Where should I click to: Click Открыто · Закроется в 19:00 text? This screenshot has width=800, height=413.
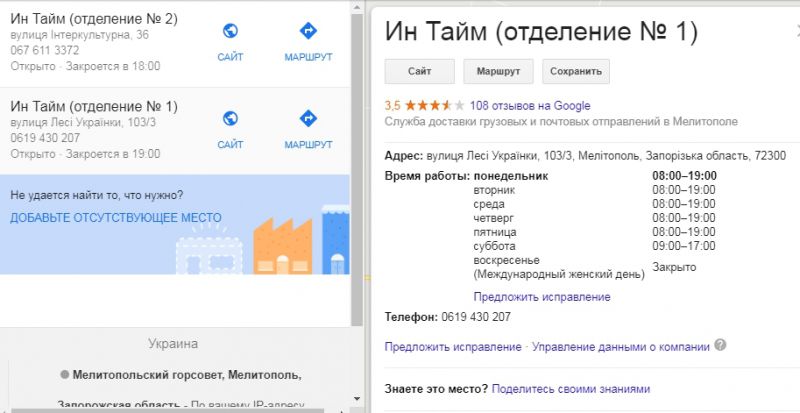(x=85, y=154)
